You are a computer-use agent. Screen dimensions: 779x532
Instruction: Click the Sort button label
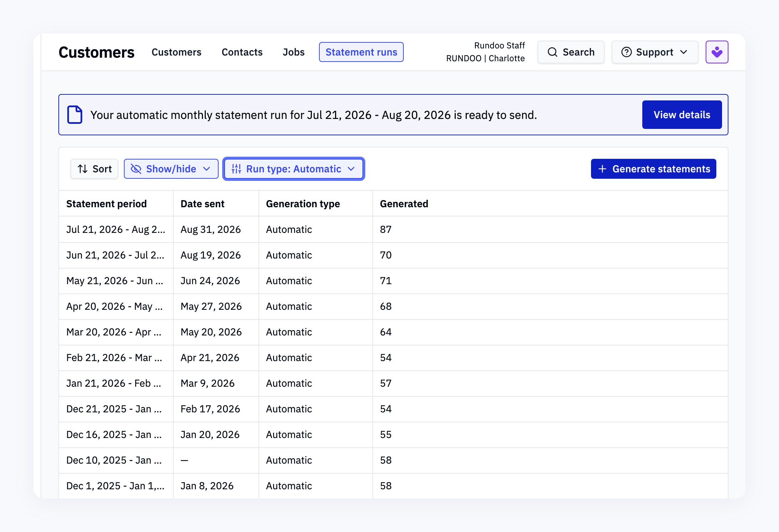[x=102, y=169]
